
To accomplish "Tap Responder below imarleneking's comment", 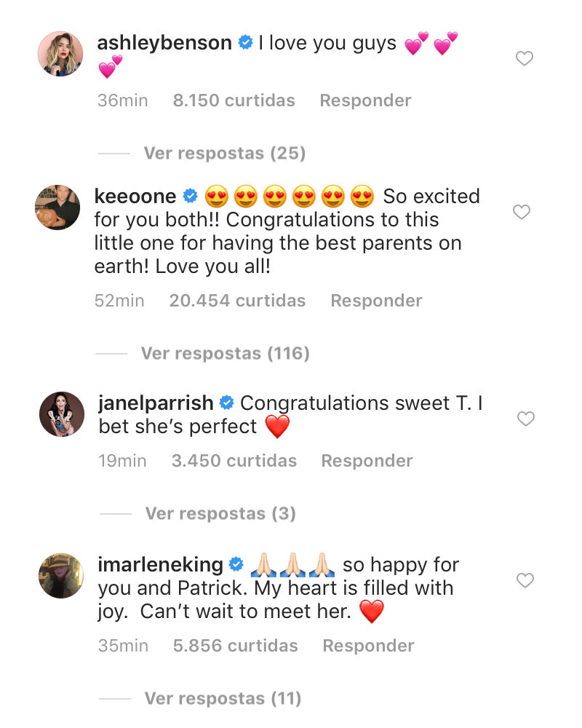I will [x=368, y=646].
